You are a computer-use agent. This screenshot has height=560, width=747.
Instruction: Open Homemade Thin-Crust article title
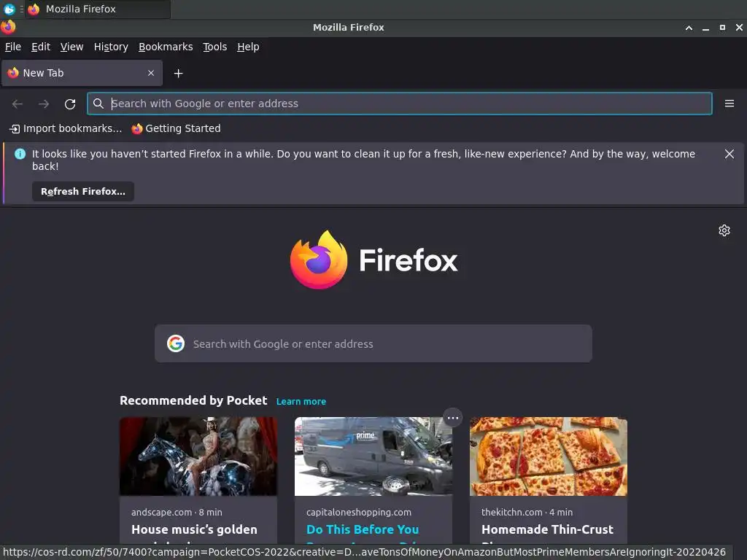(x=547, y=529)
